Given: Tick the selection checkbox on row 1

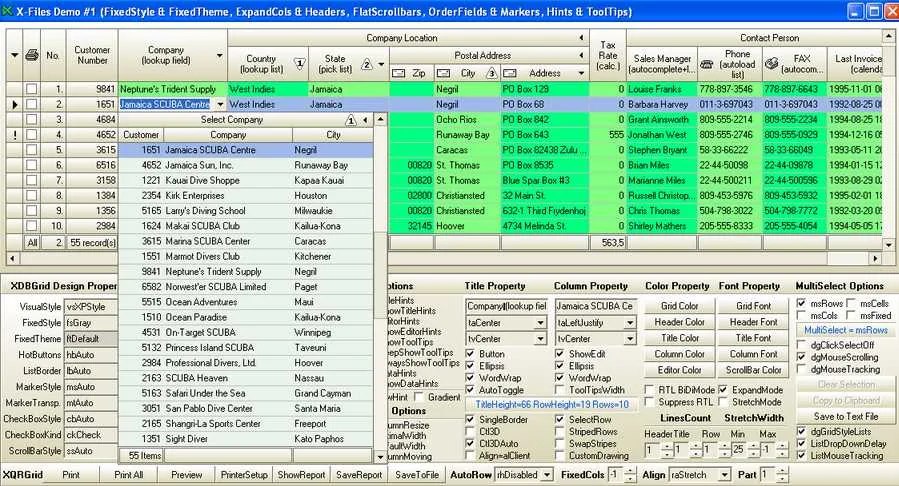Looking at the screenshot, I should click(x=32, y=89).
